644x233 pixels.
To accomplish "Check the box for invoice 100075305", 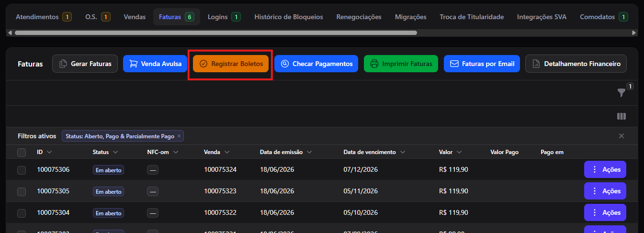I will [x=22, y=191].
